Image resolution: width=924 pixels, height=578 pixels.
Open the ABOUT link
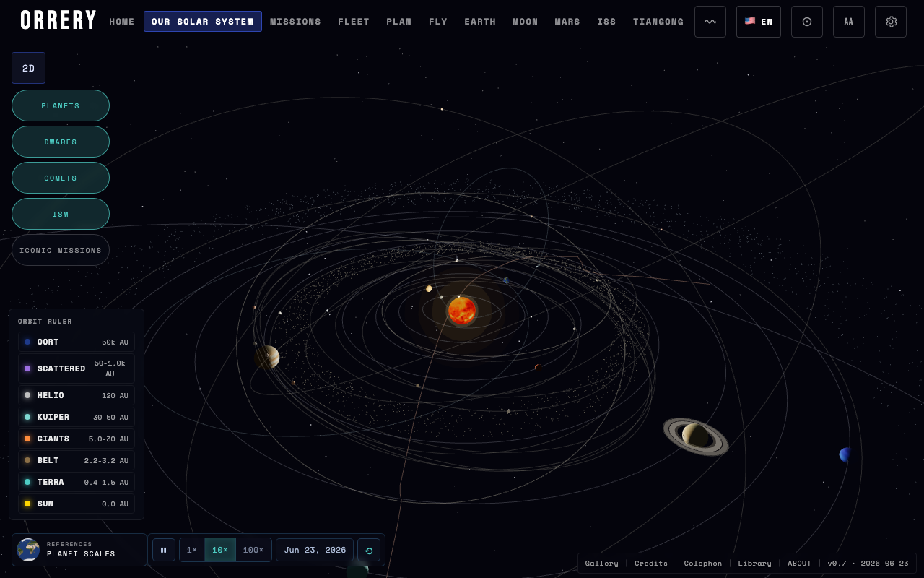click(799, 563)
